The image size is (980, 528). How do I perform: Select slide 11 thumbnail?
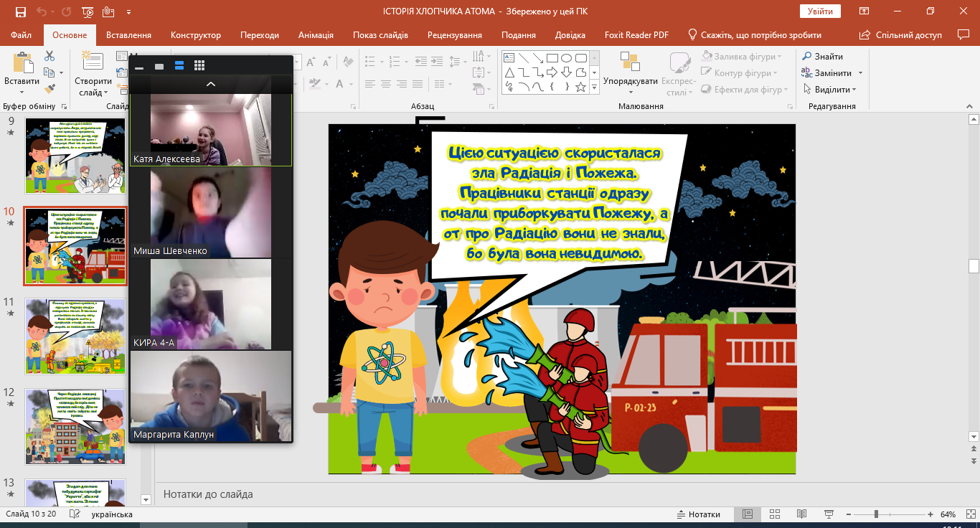click(75, 336)
